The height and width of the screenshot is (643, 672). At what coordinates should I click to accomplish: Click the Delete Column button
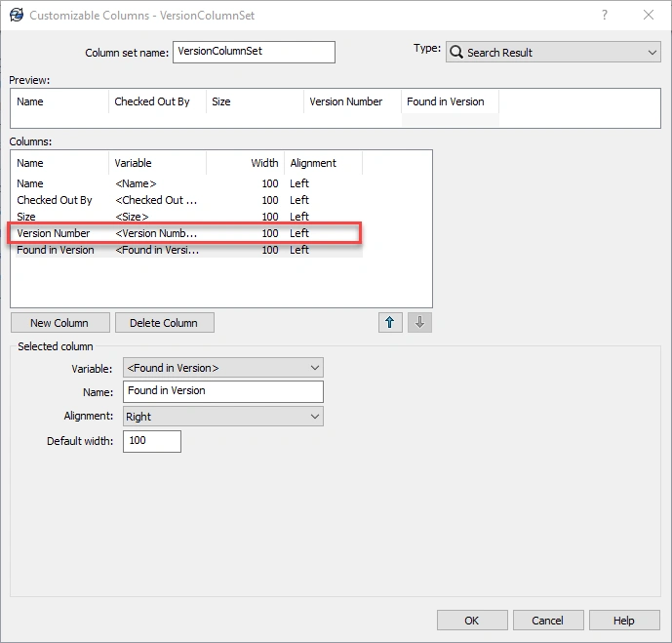pyautogui.click(x=164, y=323)
